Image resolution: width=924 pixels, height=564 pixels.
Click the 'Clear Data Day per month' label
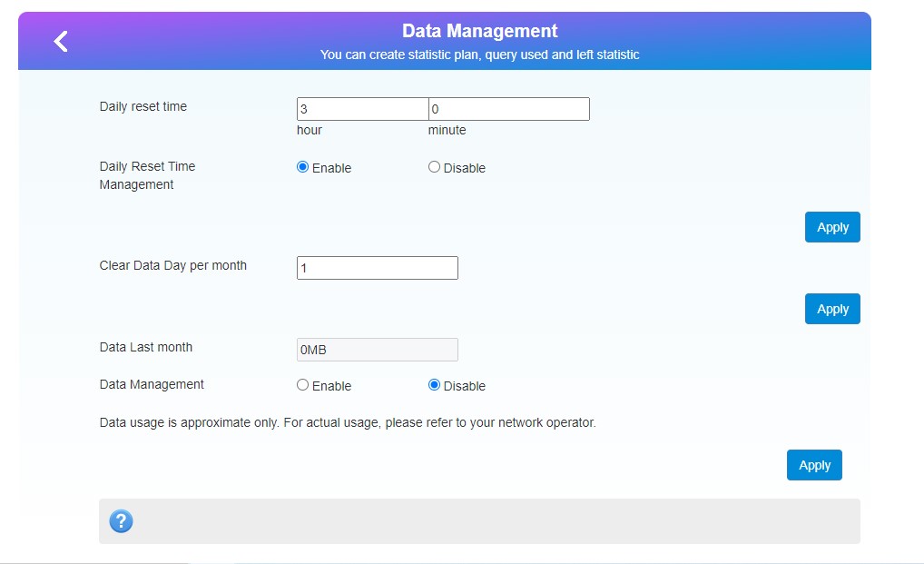172,266
